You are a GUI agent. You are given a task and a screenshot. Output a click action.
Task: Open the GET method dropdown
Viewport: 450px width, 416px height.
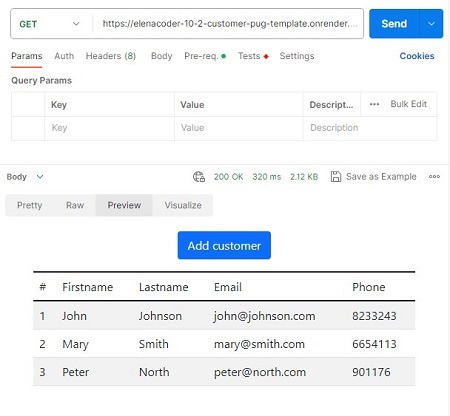coord(50,24)
